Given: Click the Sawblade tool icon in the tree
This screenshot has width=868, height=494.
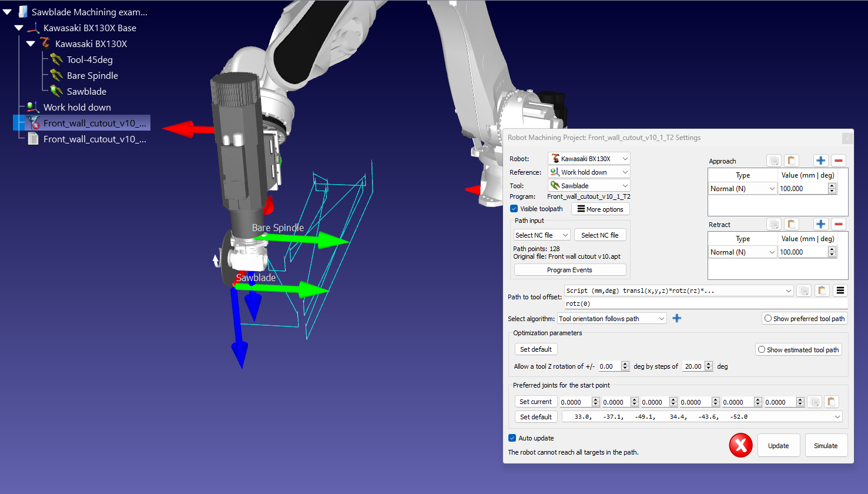Looking at the screenshot, I should pos(56,91).
